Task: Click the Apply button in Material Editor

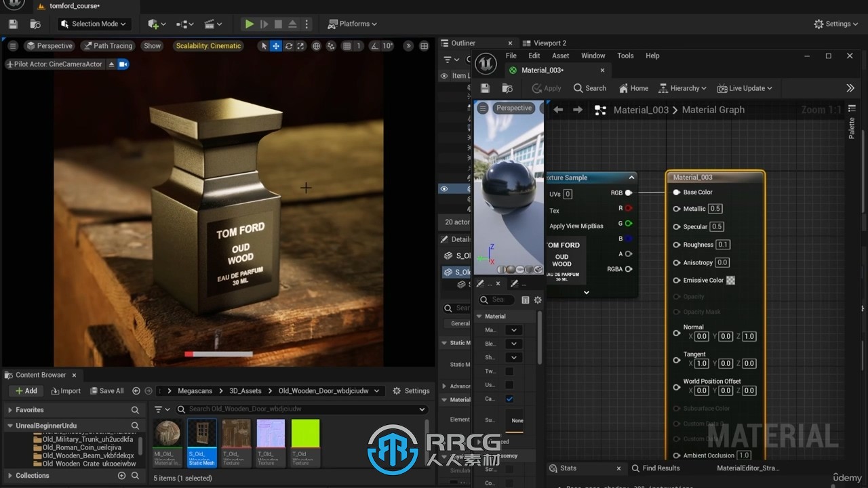Action: (547, 88)
